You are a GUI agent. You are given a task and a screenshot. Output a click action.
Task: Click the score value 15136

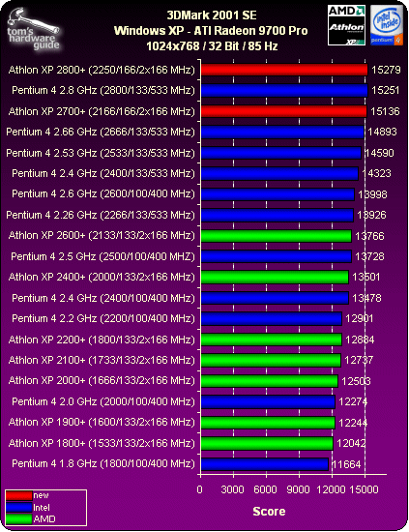click(385, 111)
